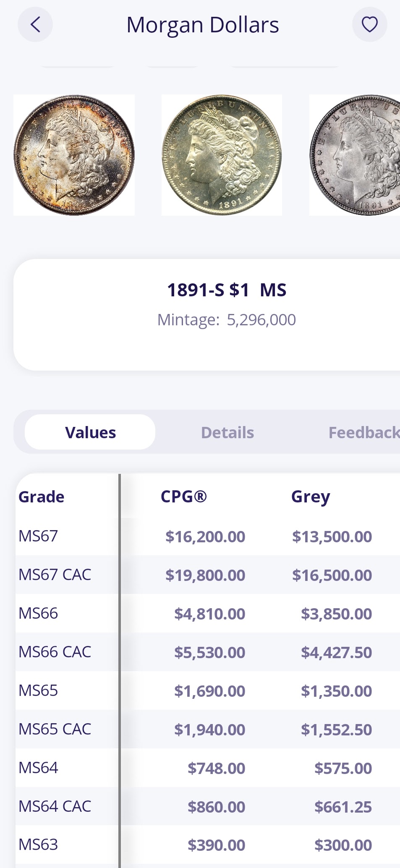
Task: Select the MS67 CAC grade row
Action: pos(55,575)
